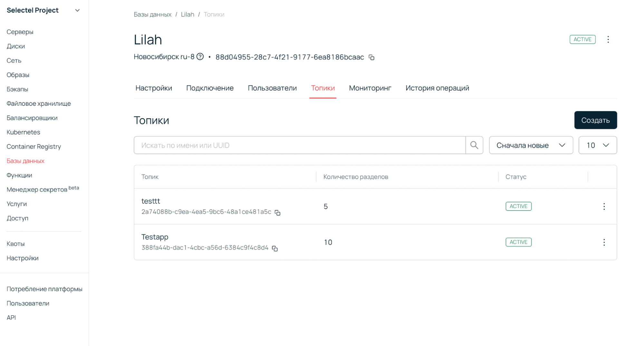Open the page size dropdown showing 10
The width and height of the screenshot is (644, 346).
[597, 145]
